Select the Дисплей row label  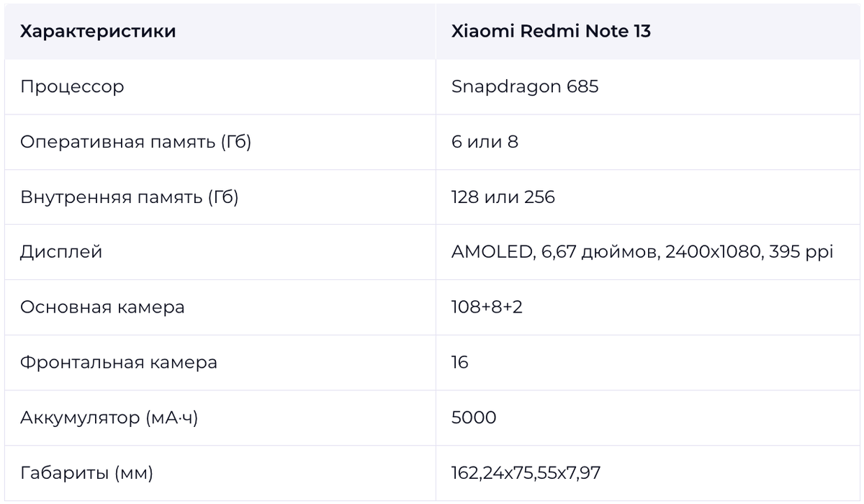pos(61,253)
